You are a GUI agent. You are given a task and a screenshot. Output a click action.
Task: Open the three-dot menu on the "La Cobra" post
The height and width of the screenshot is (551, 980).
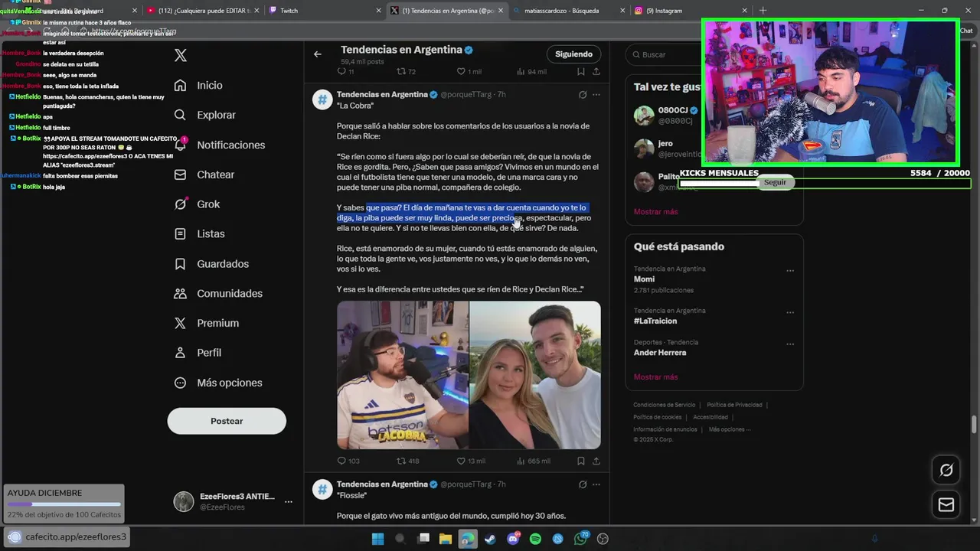[x=596, y=95]
